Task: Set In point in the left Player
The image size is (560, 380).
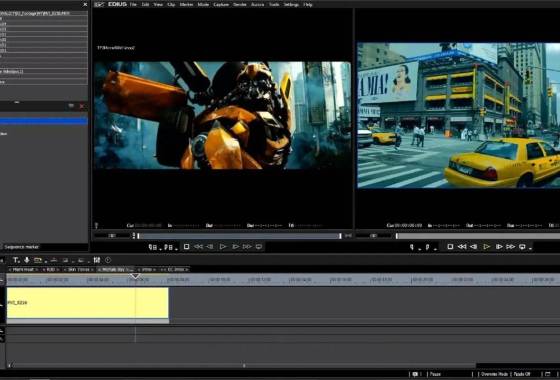Action: pos(152,247)
